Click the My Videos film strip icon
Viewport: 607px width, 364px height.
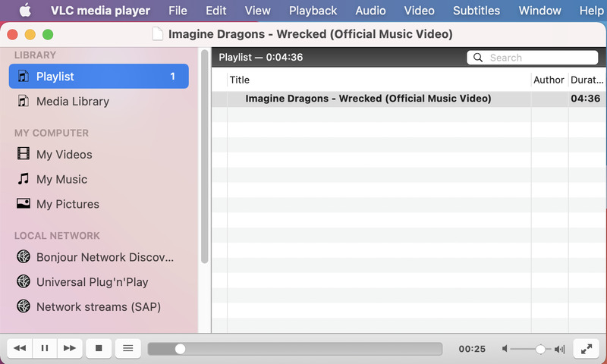point(24,154)
